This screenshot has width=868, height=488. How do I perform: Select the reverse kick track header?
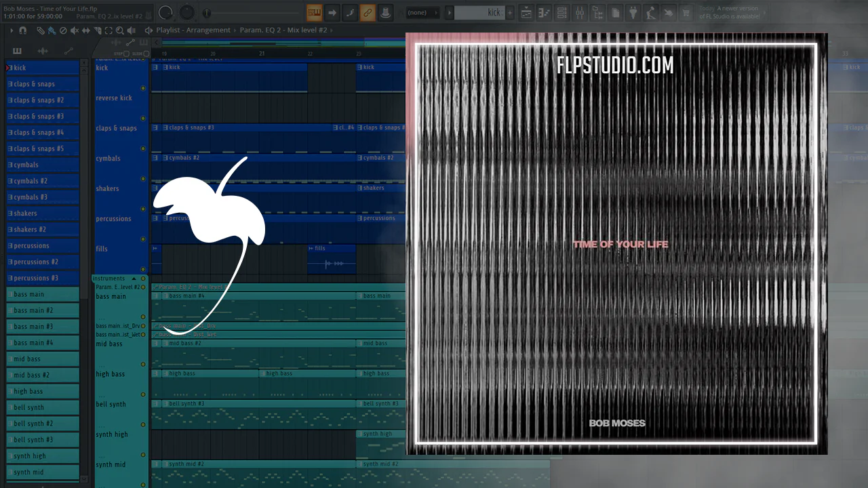(x=121, y=108)
